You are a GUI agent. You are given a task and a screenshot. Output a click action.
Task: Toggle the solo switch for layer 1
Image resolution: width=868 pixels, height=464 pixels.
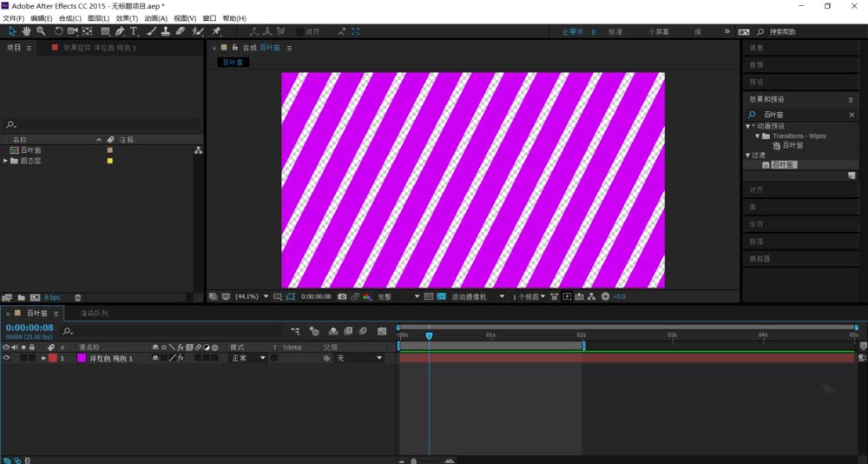tap(23, 358)
